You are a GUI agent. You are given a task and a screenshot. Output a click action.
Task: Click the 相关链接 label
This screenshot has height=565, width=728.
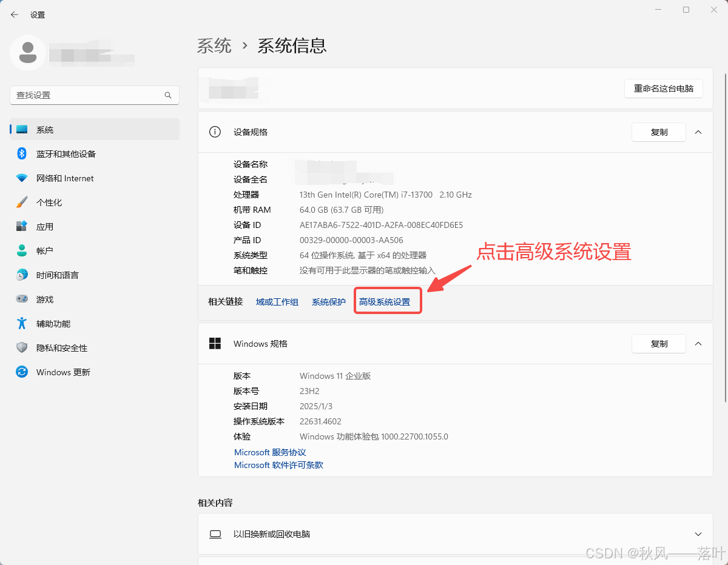click(226, 302)
